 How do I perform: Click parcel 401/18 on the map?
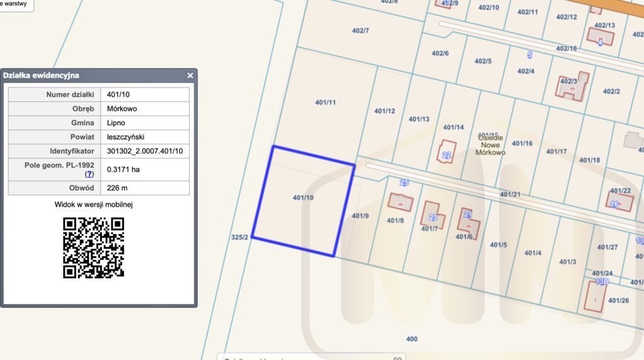589,160
